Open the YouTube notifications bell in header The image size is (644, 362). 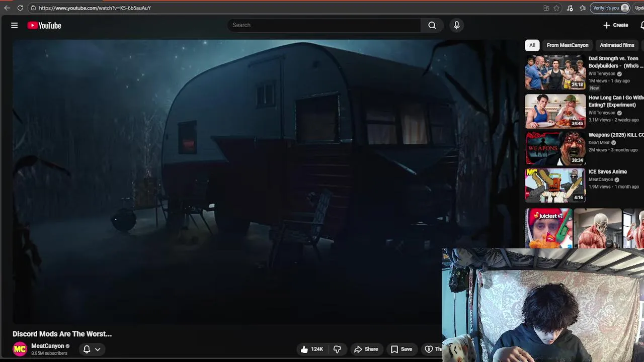pos(642,25)
